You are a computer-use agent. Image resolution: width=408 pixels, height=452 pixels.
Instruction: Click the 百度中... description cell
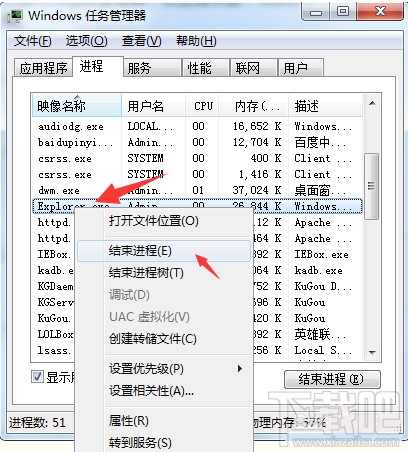coord(320,142)
